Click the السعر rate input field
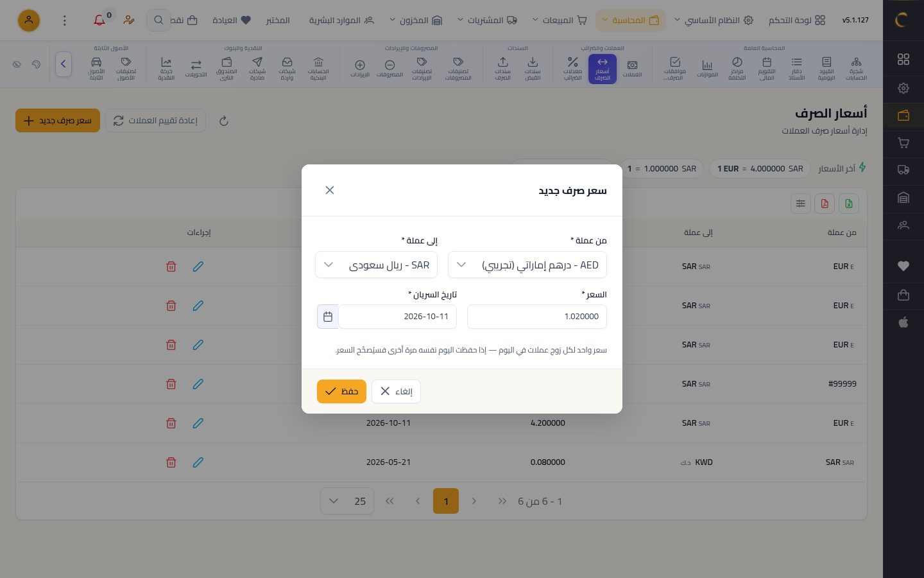 (x=537, y=317)
